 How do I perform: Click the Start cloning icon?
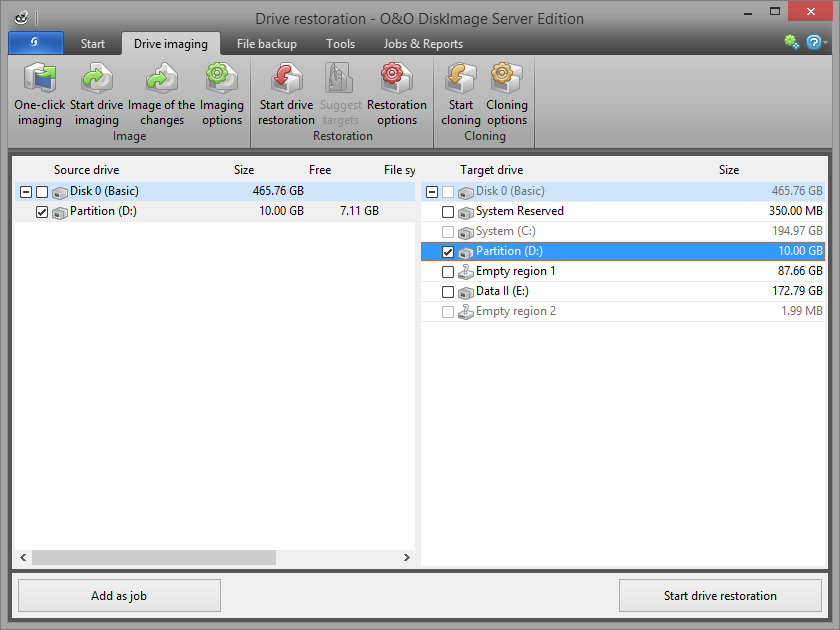coord(461,78)
